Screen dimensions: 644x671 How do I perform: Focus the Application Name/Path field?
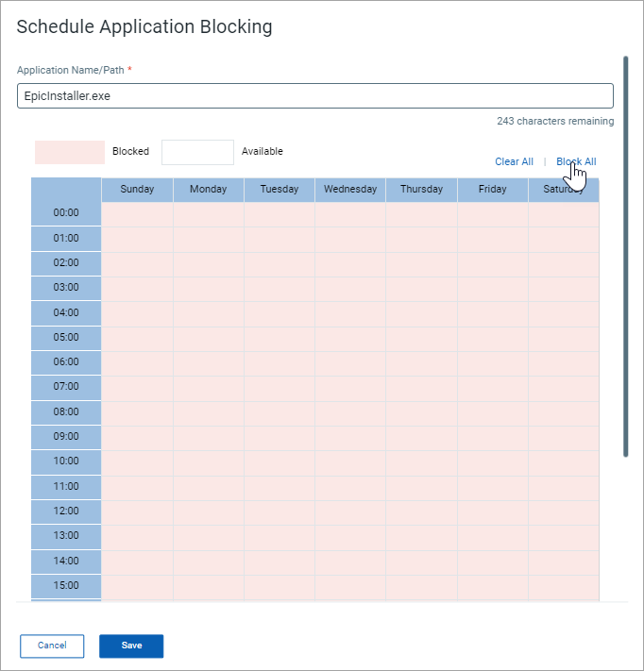tap(315, 96)
